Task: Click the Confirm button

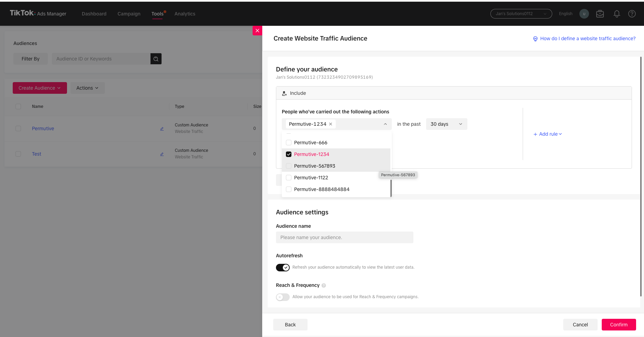Action: pos(619,325)
